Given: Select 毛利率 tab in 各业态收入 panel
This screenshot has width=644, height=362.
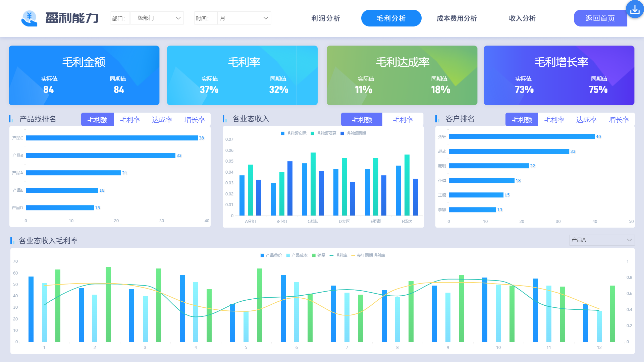Looking at the screenshot, I should coord(403,120).
